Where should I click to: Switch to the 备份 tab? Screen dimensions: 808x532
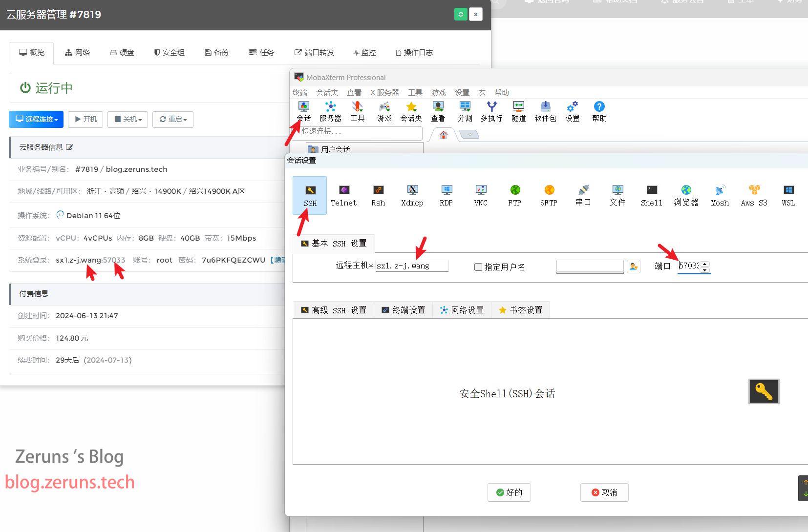pyautogui.click(x=217, y=52)
